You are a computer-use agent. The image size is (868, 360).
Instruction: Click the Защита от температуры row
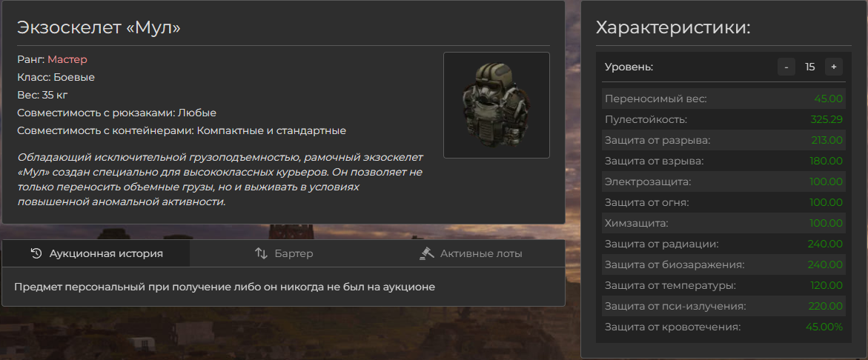click(x=723, y=285)
